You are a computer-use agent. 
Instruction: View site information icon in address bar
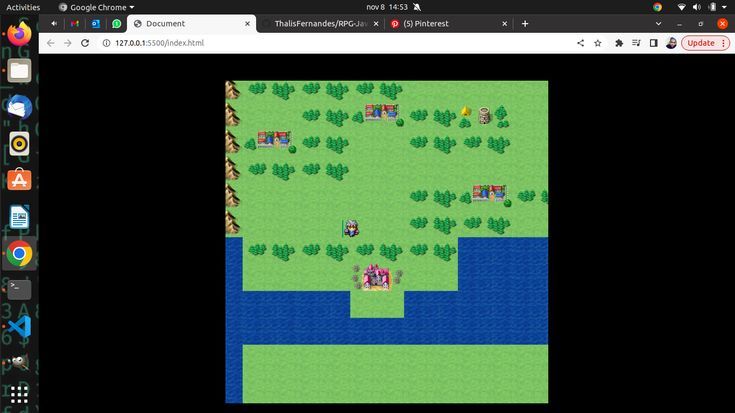(106, 43)
